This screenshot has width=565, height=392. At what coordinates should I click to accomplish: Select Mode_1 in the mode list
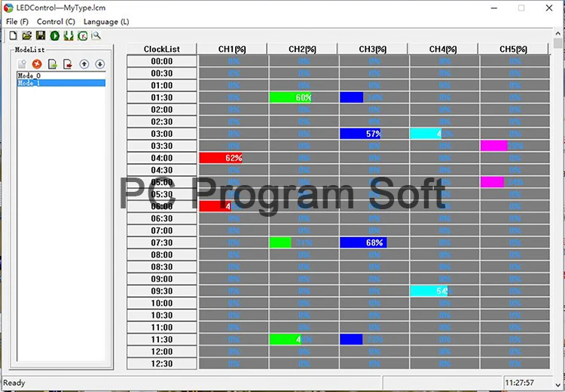pyautogui.click(x=61, y=83)
